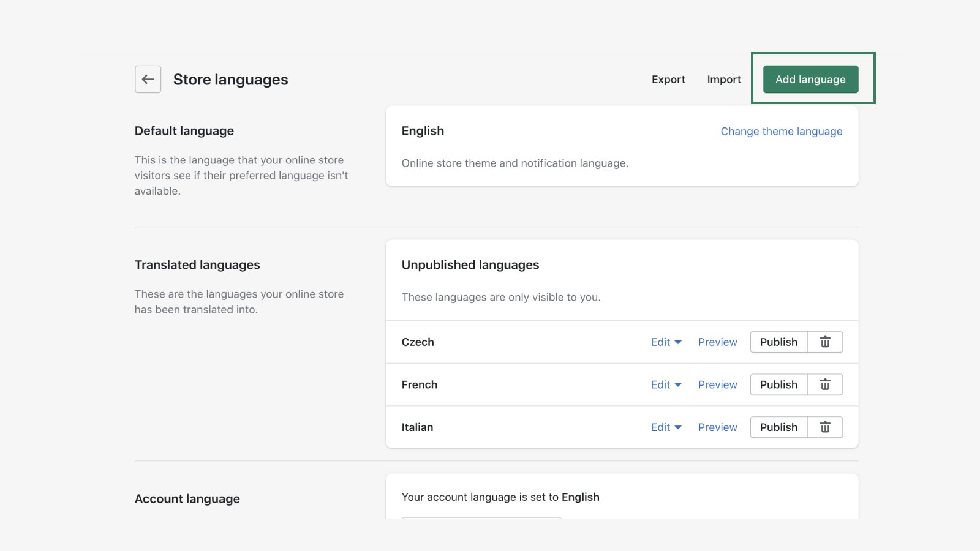The image size is (980, 551).
Task: Click 'Online store theme and notification language.' text
Action: coord(515,163)
